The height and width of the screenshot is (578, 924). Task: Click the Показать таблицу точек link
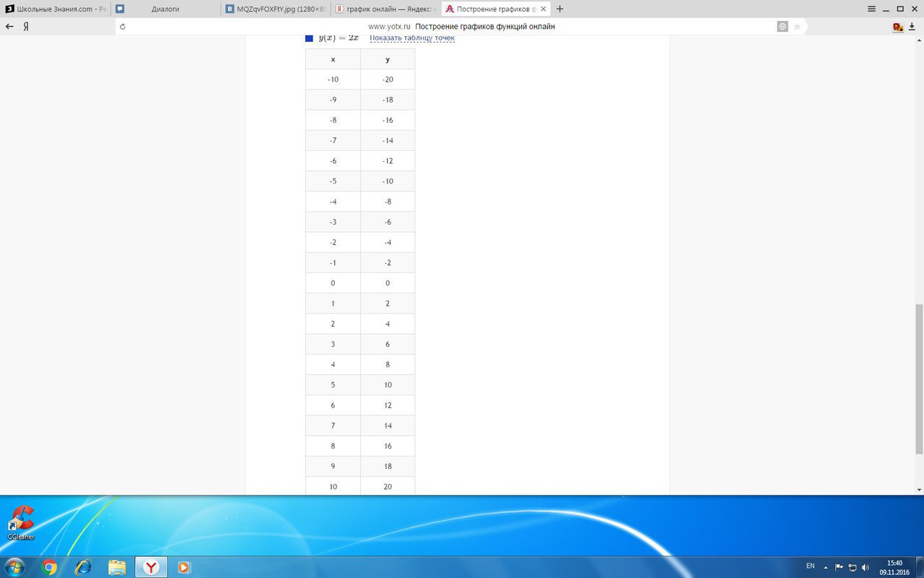(412, 38)
